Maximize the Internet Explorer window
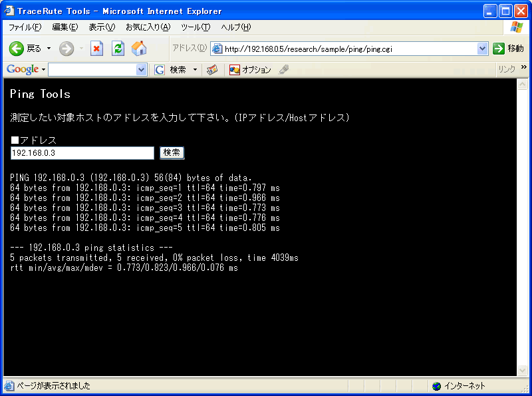This screenshot has height=396, width=532. coord(505,11)
